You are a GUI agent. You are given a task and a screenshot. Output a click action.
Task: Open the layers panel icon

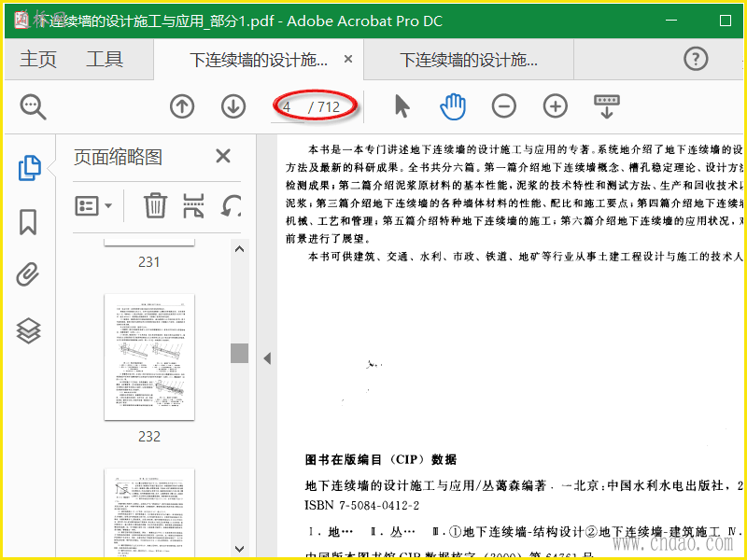pyautogui.click(x=29, y=330)
